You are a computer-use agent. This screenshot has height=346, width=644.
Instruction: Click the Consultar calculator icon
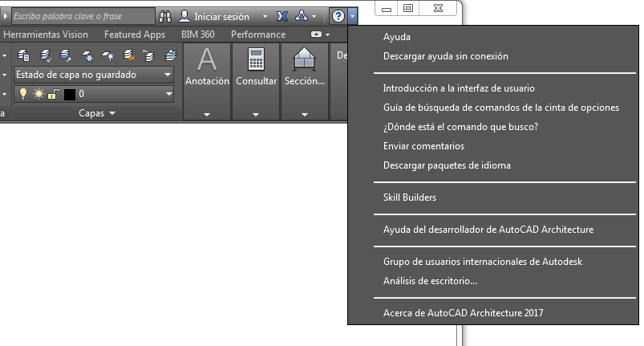click(256, 60)
